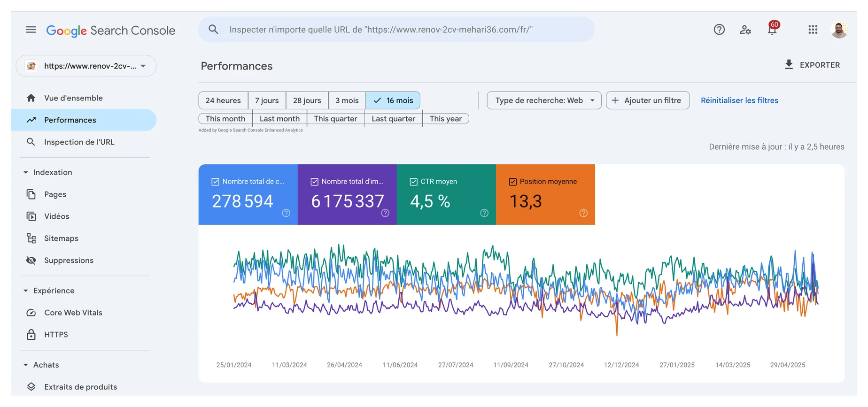Screen dimensions: 868x407
Task: Toggle the Nombre total d'impressions checkbox
Action: point(315,182)
